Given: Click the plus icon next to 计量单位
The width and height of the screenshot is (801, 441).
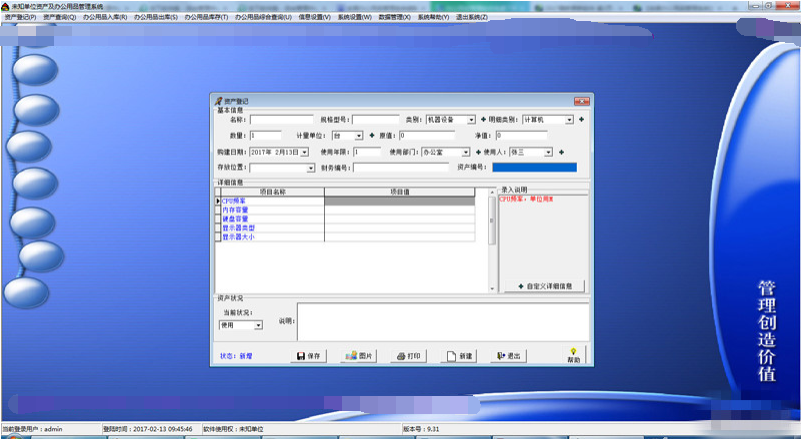Looking at the screenshot, I should point(371,135).
